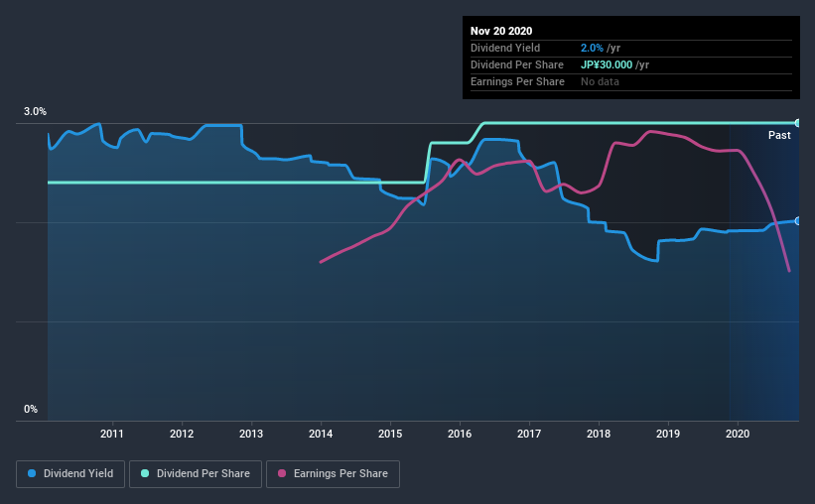Select the 2014 x-axis label

point(321,434)
